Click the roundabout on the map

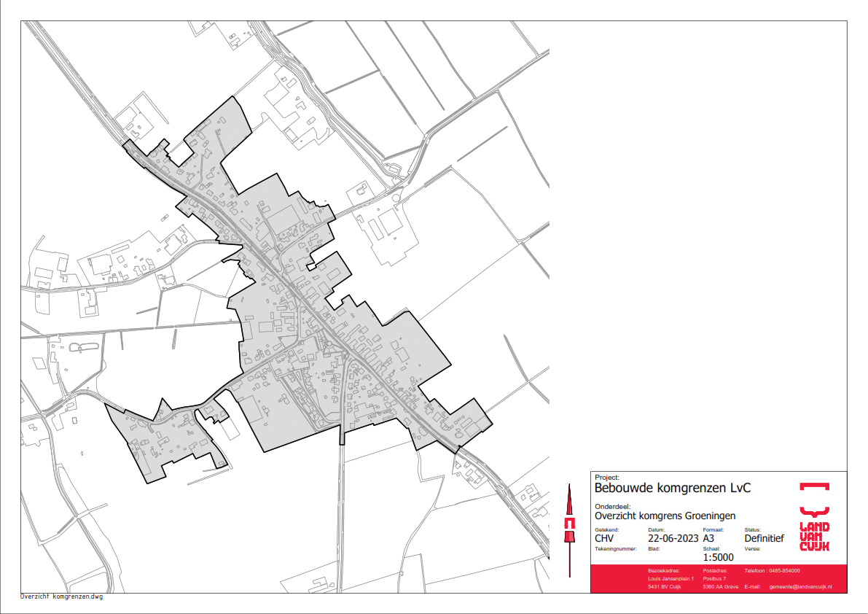click(396, 196)
